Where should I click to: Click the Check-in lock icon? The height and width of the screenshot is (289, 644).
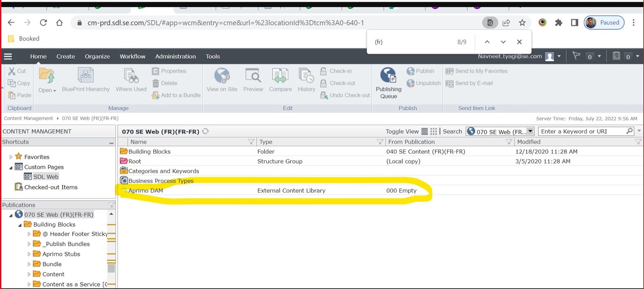point(323,71)
